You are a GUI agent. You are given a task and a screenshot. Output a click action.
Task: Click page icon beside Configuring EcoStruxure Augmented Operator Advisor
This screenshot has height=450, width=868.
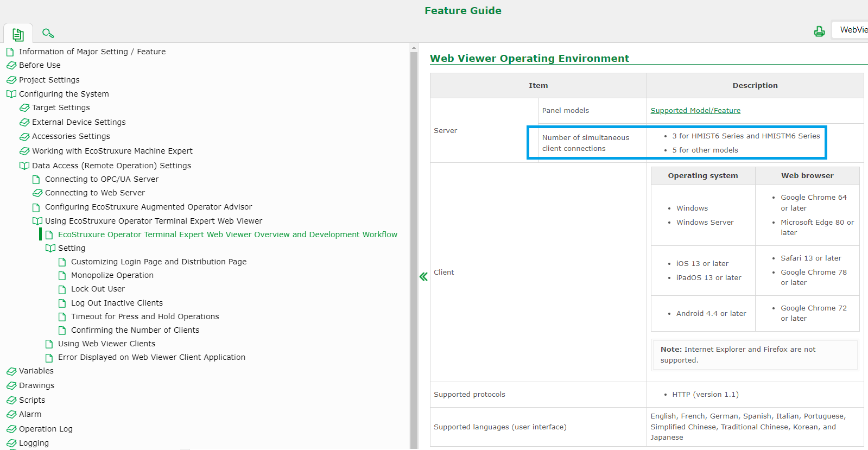click(x=36, y=207)
